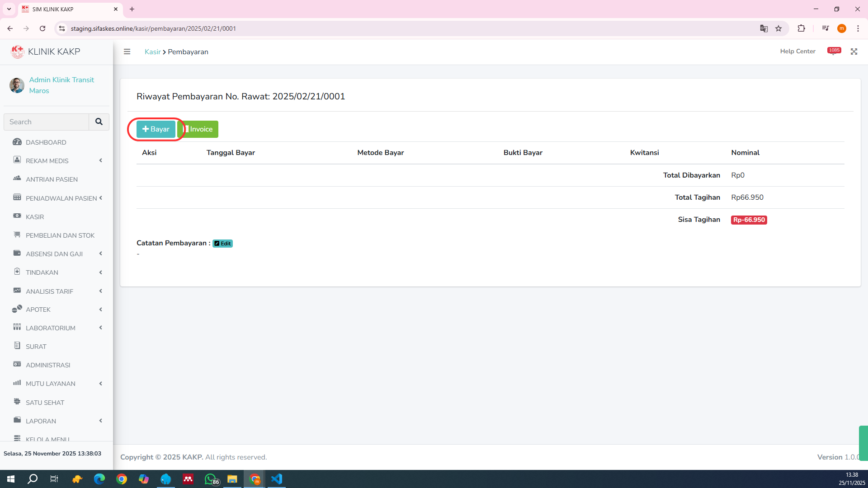Image resolution: width=868 pixels, height=488 pixels.
Task: Open the notification bell with 1085 badge
Action: [833, 52]
